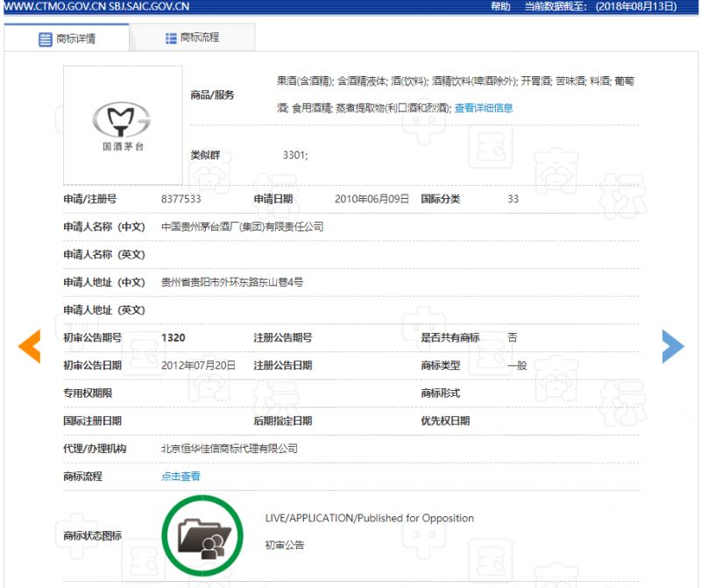This screenshot has width=701, height=588.
Task: Click the 当前数据截至 date text
Action: [600, 6]
